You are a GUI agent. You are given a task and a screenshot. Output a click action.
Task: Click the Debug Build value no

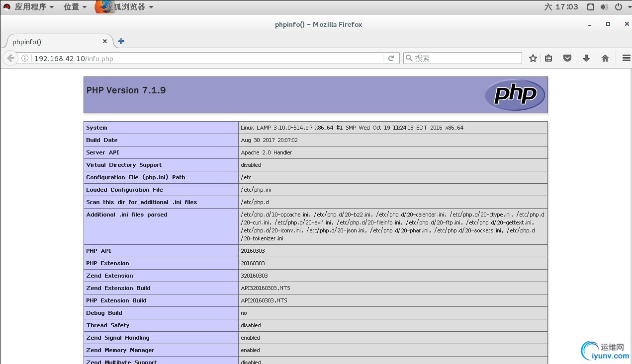(244, 313)
